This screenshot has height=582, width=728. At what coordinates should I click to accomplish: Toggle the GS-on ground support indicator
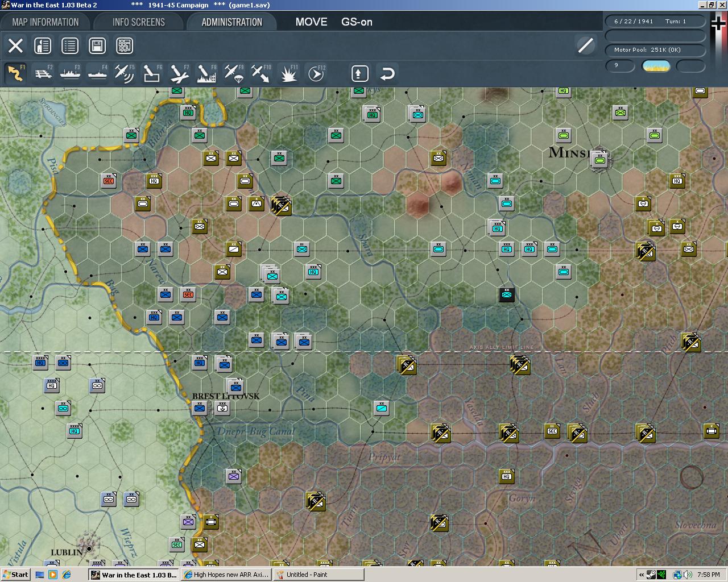click(x=357, y=22)
